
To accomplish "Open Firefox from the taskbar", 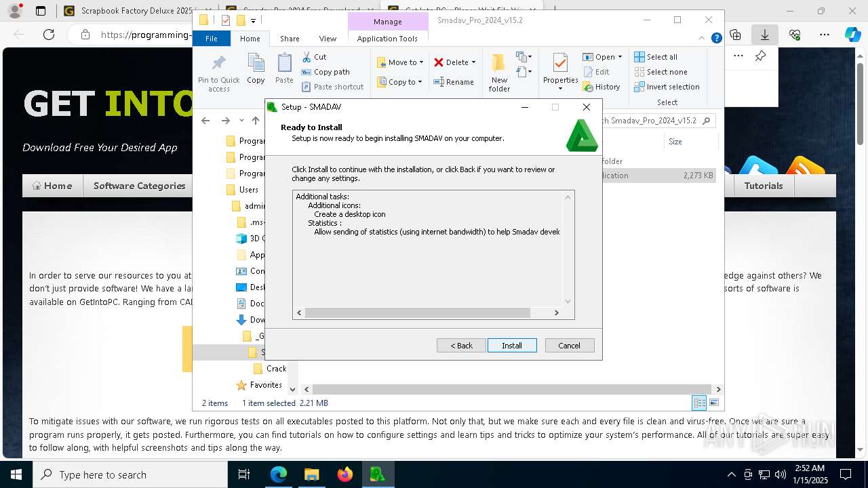I will pos(345,474).
